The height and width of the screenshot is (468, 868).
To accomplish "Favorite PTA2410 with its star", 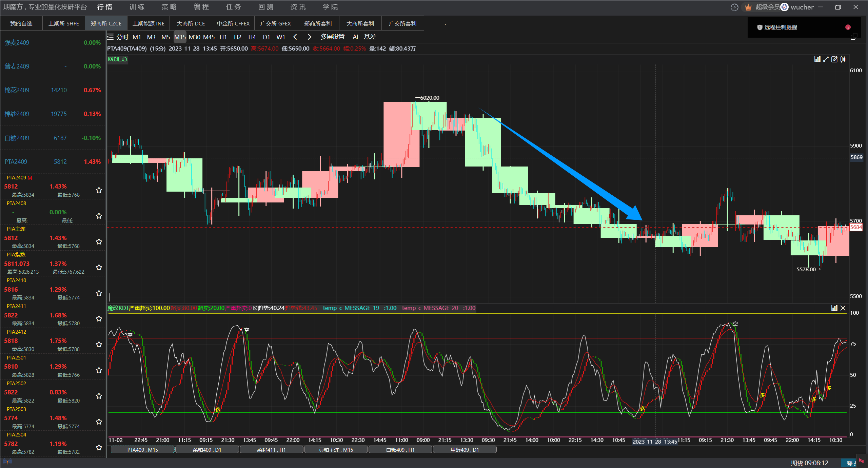I will tap(99, 293).
